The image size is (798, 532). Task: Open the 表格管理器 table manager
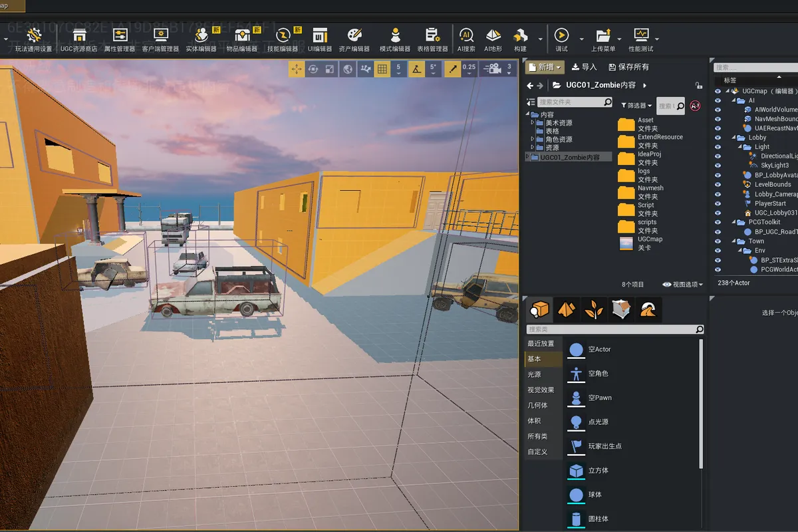(x=432, y=39)
